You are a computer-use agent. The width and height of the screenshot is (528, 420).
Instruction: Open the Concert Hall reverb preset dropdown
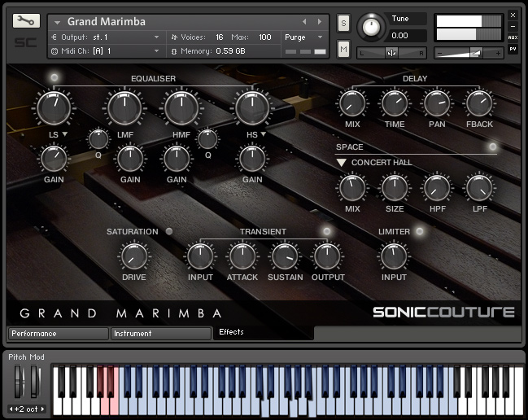point(341,163)
